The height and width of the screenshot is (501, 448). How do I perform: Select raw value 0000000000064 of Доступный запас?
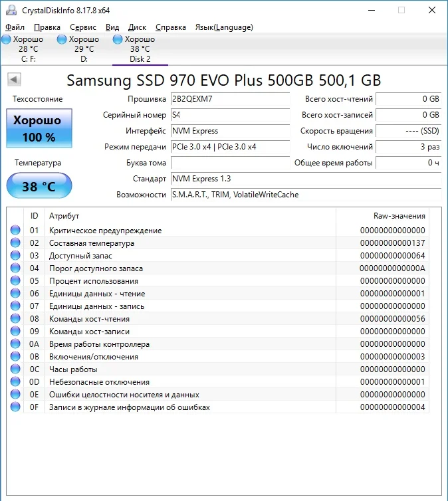click(392, 256)
